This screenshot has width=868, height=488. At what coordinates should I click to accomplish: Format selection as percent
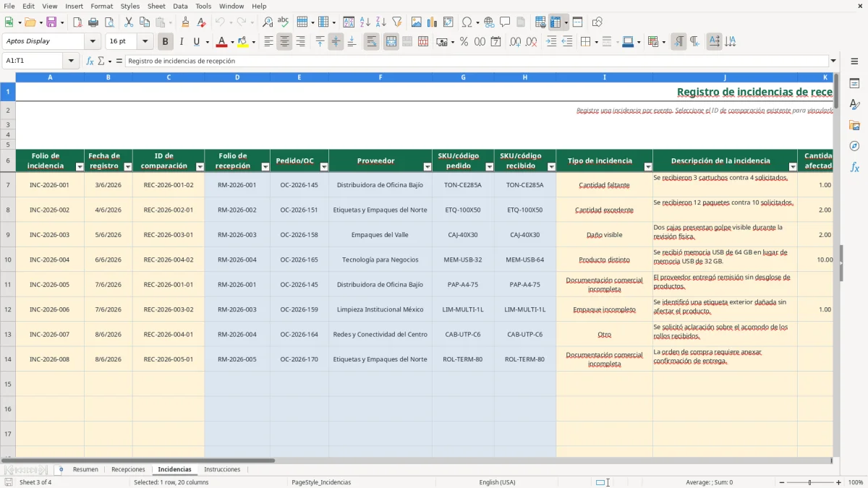464,42
